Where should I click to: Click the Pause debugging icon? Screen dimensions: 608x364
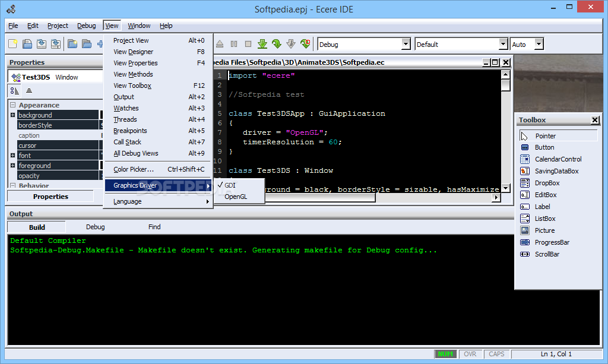234,44
